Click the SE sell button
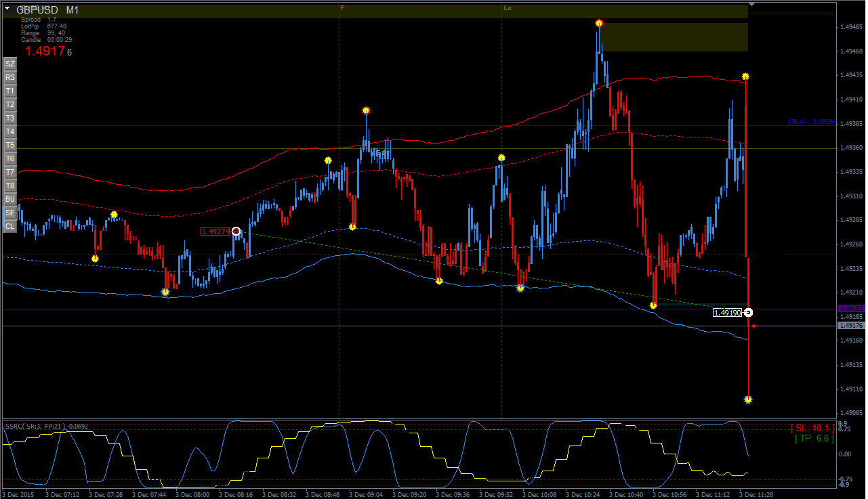868x499 pixels. pos(10,213)
